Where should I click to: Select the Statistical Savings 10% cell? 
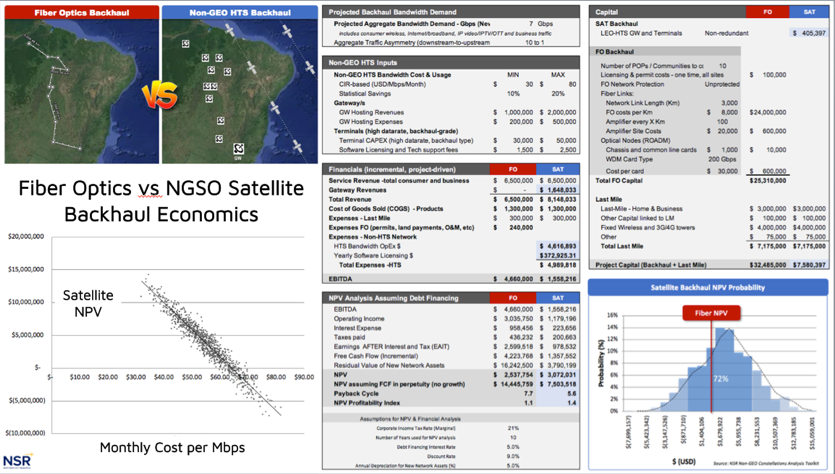pos(513,94)
